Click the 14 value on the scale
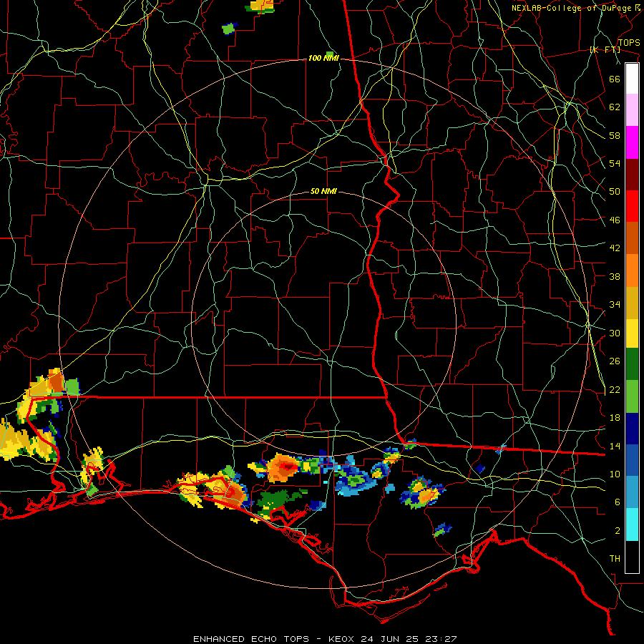644x644 pixels. (615, 446)
